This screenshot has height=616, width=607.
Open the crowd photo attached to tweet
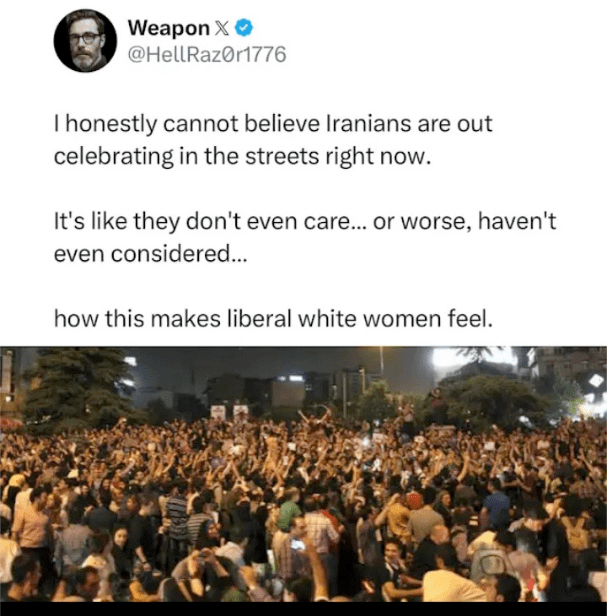(303, 474)
